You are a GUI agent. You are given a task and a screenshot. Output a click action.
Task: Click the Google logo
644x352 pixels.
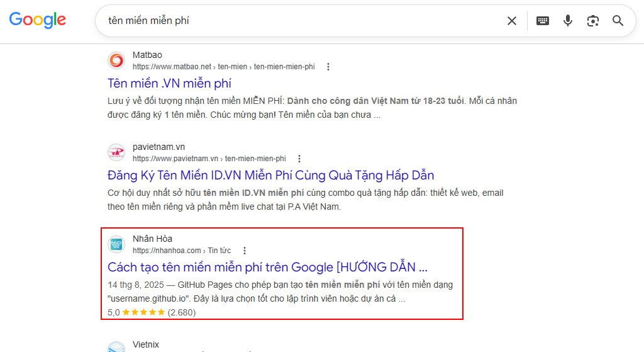point(37,20)
